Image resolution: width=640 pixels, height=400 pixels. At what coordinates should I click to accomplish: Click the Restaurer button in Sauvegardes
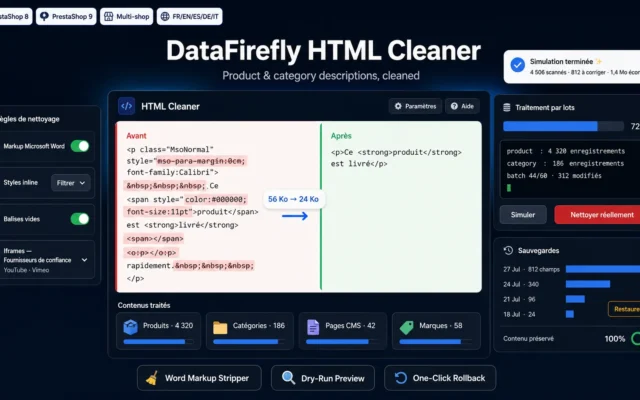coord(624,309)
